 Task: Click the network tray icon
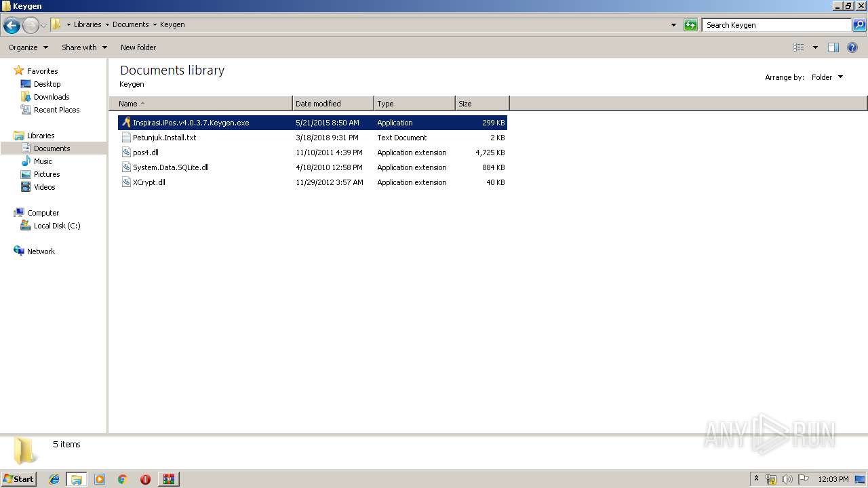[771, 479]
